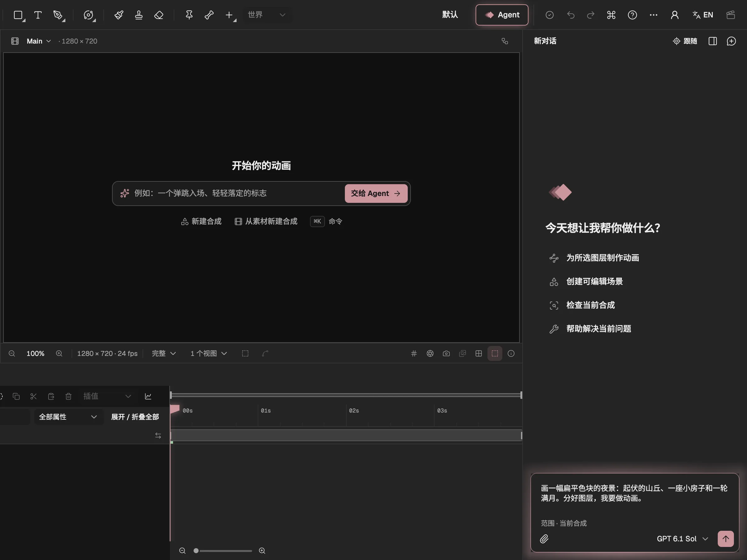Click the attachment paperclip icon
The width and height of the screenshot is (747, 560).
544,539
